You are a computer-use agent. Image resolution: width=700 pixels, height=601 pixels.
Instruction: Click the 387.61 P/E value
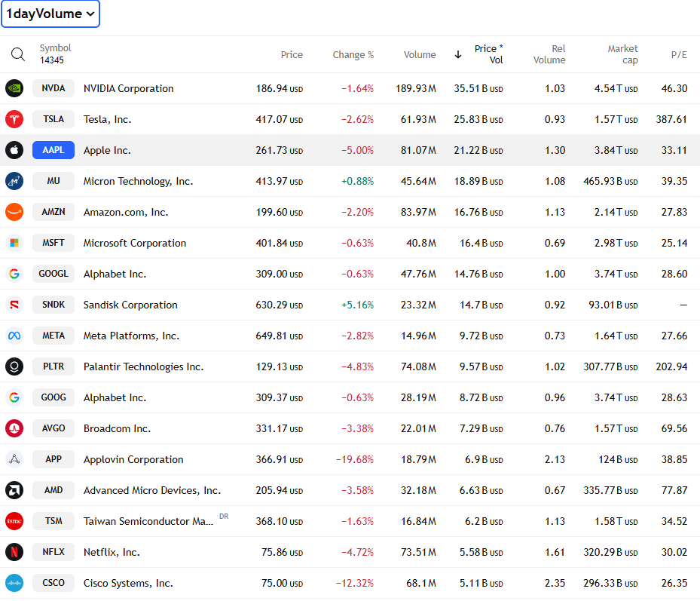[x=671, y=119]
